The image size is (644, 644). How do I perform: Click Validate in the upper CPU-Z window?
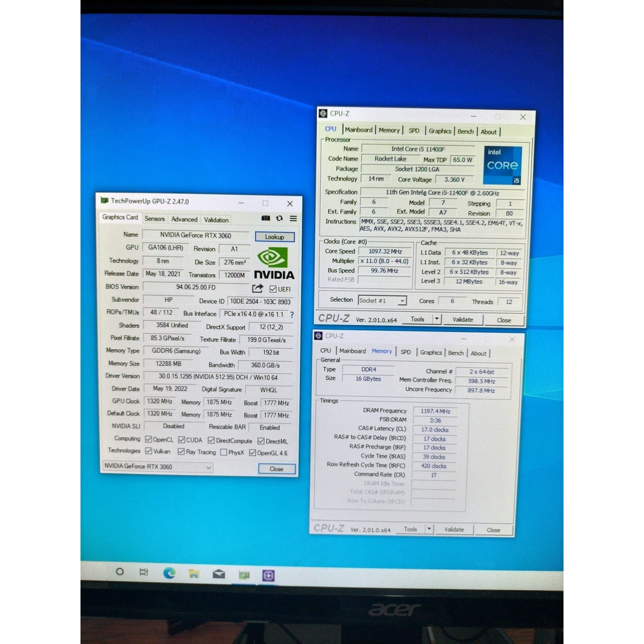pos(462,319)
